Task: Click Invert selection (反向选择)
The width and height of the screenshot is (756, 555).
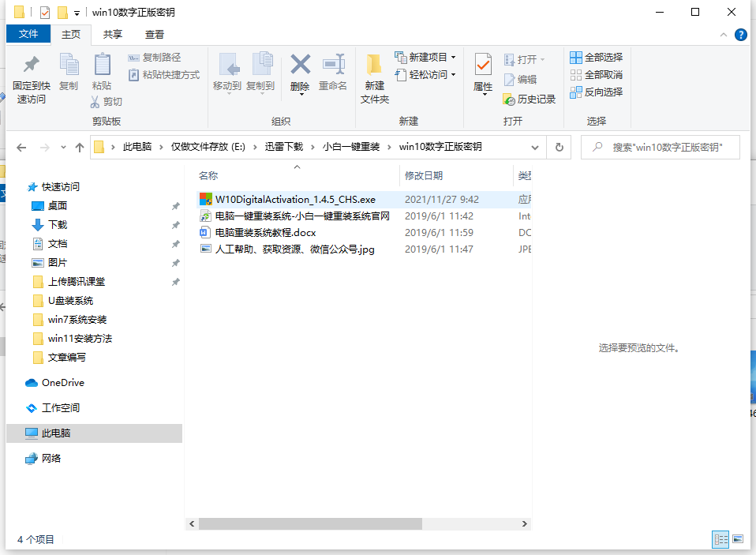Action: tap(596, 92)
